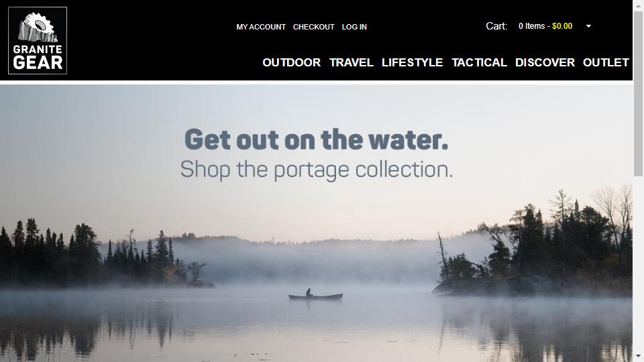The width and height of the screenshot is (644, 362).
Task: Click the $0.00 cart total
Action: click(x=562, y=26)
